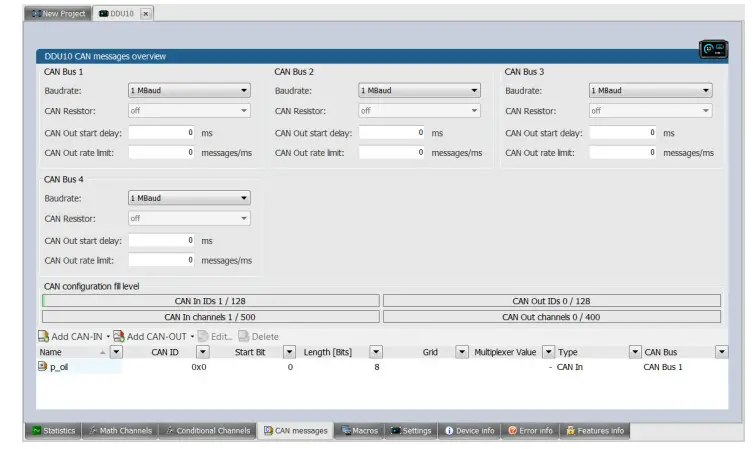Screen dimensions: 753x449
Task: Click the DDU10 device image icon
Action: pos(713,49)
